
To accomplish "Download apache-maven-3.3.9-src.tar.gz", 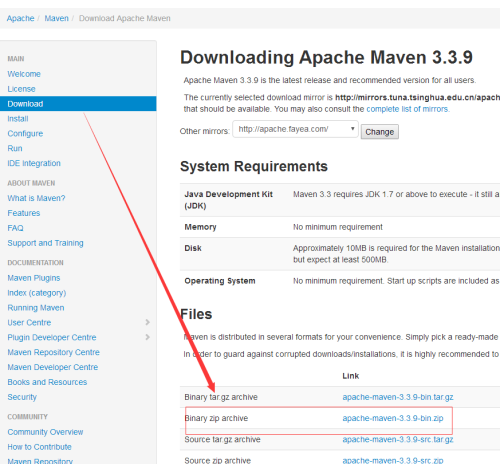I will coord(398,440).
